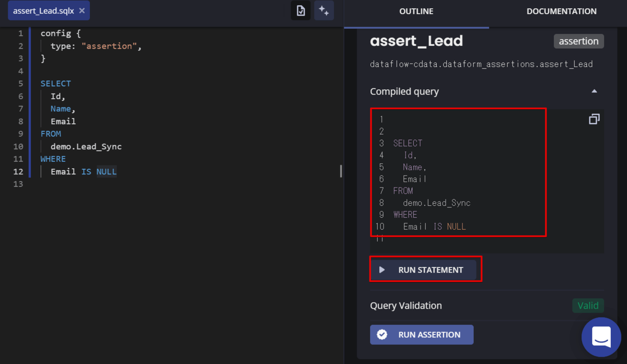Click the file check icon in editor toolbar
Screen dimensions: 627x364
point(301,10)
